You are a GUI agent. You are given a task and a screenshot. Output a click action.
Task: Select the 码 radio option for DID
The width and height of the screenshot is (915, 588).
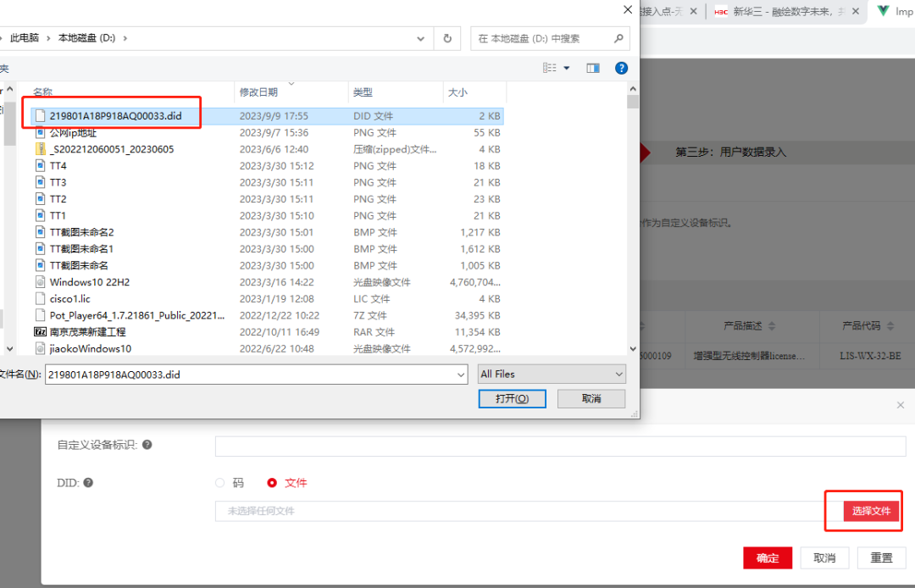tap(220, 483)
